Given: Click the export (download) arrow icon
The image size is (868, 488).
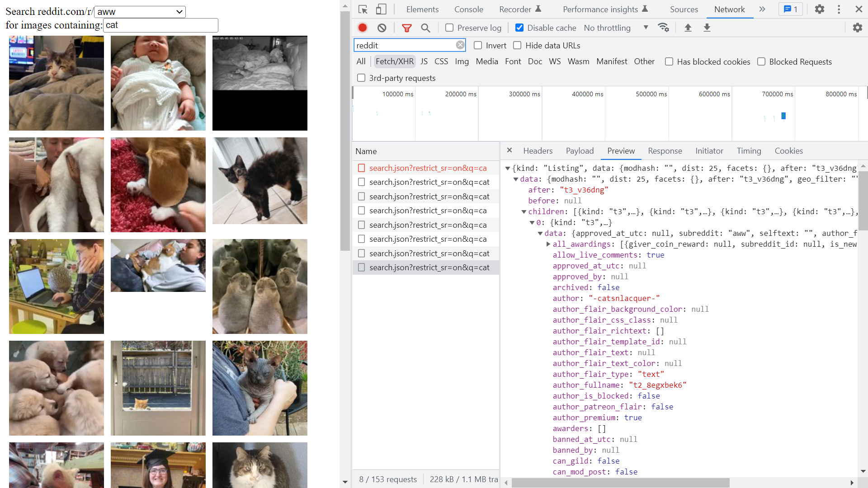Looking at the screenshot, I should click(707, 28).
